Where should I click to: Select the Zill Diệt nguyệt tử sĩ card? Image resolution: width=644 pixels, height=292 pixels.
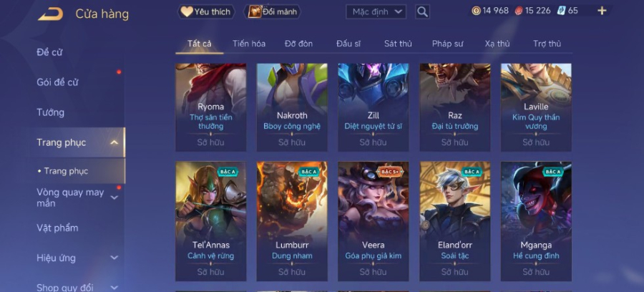pos(374,107)
